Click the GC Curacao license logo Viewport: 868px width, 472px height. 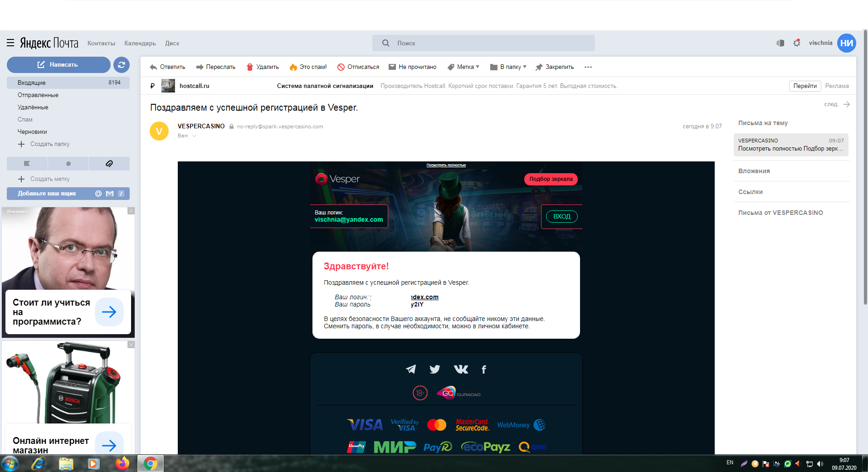point(458,393)
